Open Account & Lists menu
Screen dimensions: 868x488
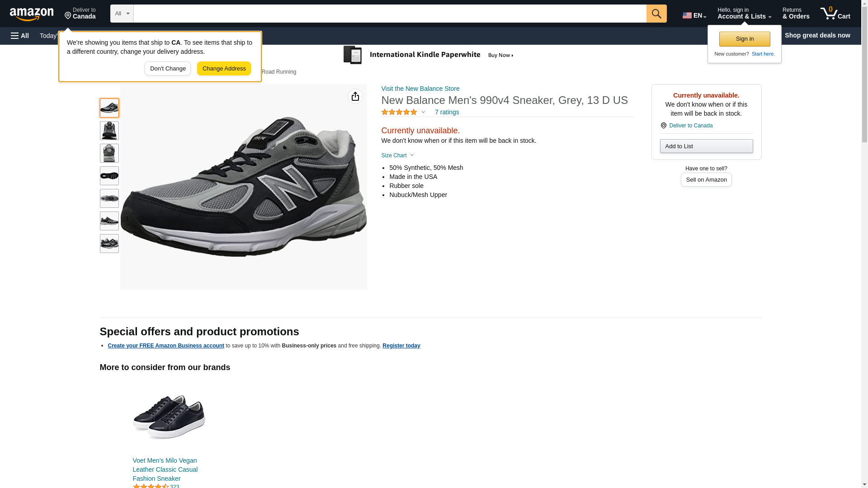point(744,14)
